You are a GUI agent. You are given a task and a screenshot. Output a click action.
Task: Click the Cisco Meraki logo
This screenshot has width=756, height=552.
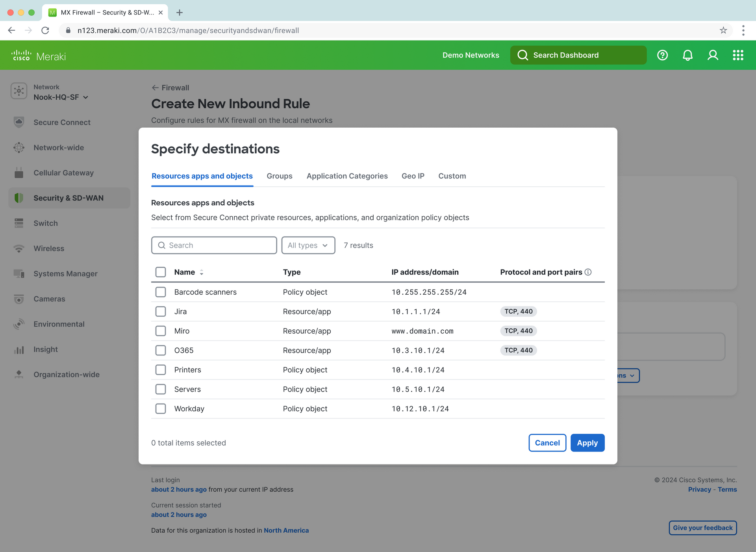[39, 56]
